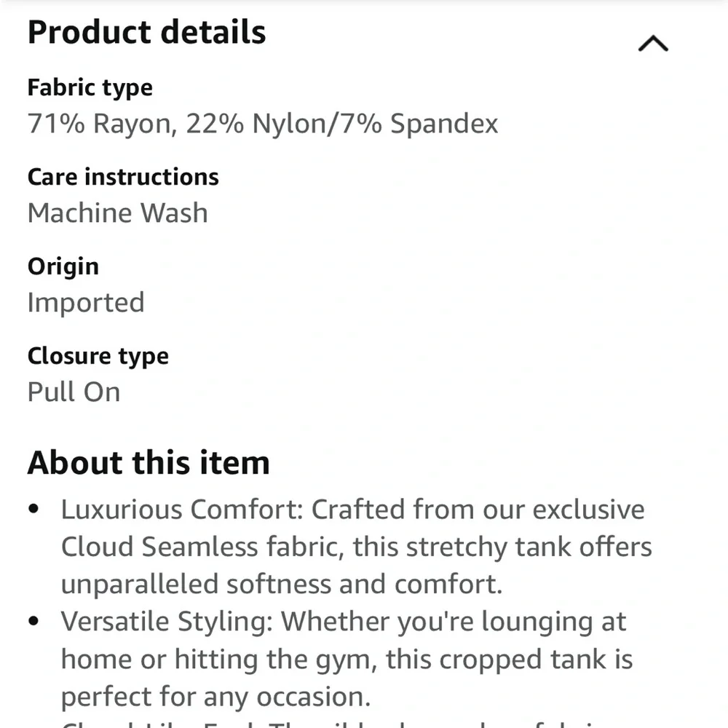Click the second bullet marker
The height and width of the screenshot is (728, 728).
[x=33, y=621]
